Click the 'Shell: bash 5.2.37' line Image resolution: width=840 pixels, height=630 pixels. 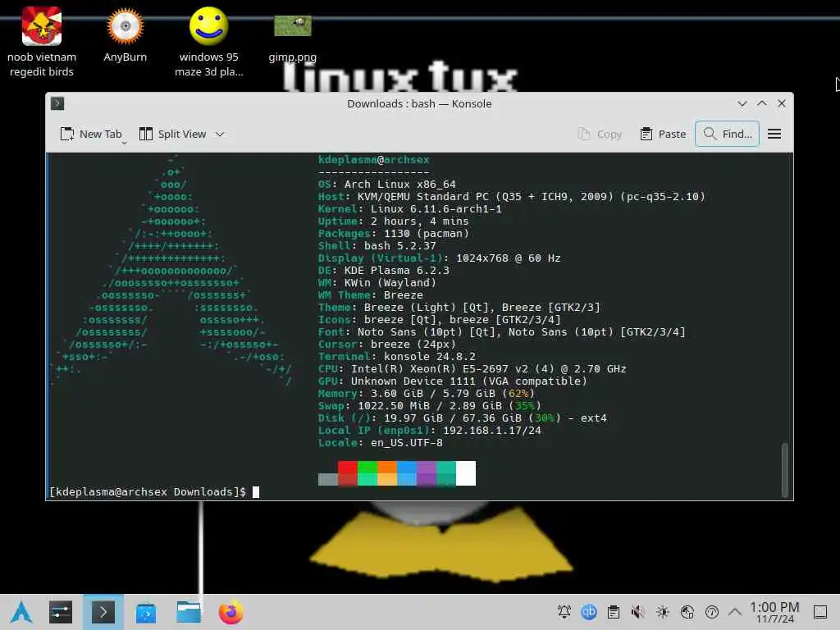tap(377, 246)
